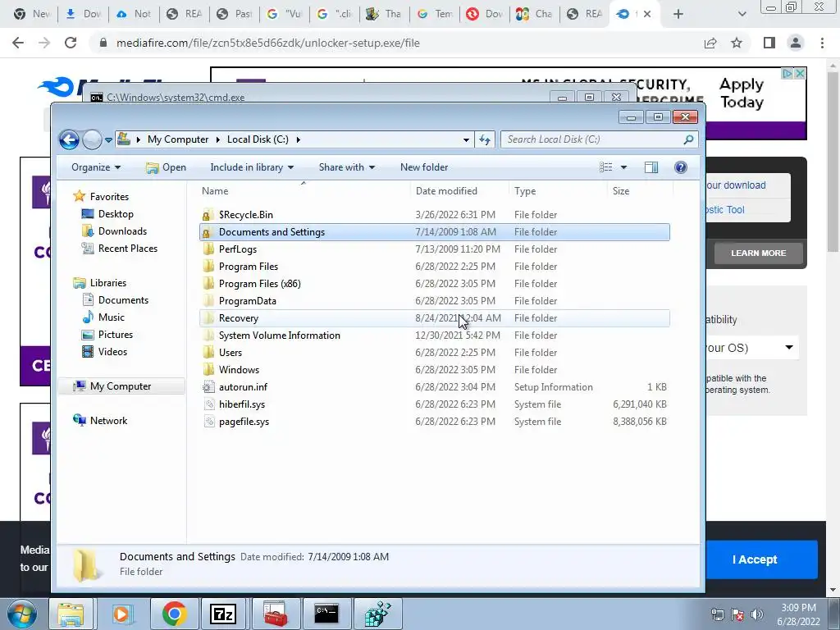The image size is (840, 630).
Task: Sort by Size column header
Action: pos(621,190)
